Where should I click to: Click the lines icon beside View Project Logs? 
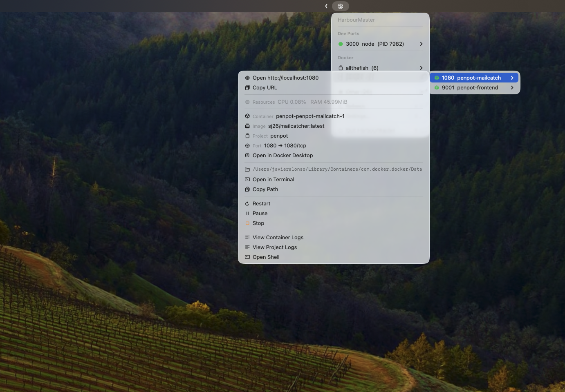click(247, 247)
